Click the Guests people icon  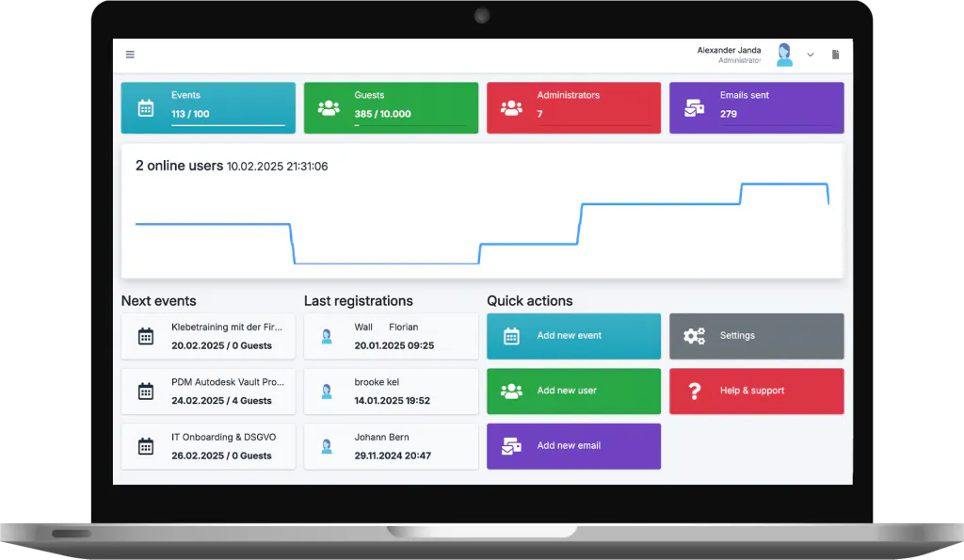(x=329, y=108)
